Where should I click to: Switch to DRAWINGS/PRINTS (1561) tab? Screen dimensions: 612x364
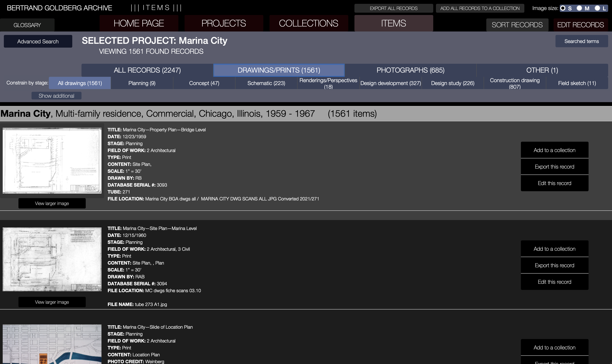point(279,70)
